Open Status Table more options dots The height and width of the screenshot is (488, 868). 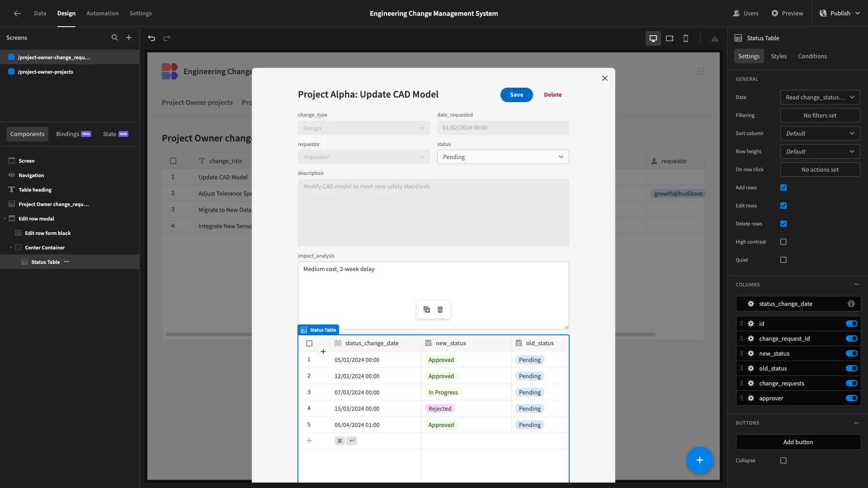(x=66, y=262)
